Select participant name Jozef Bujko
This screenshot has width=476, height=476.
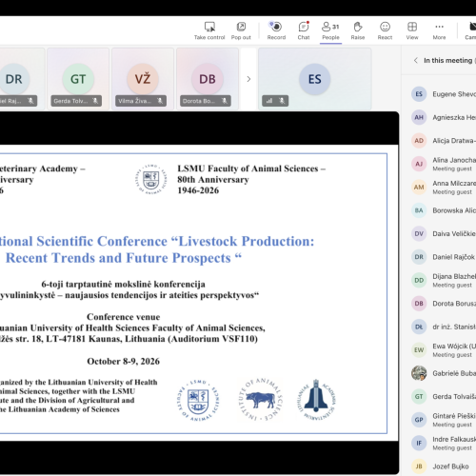point(450,466)
